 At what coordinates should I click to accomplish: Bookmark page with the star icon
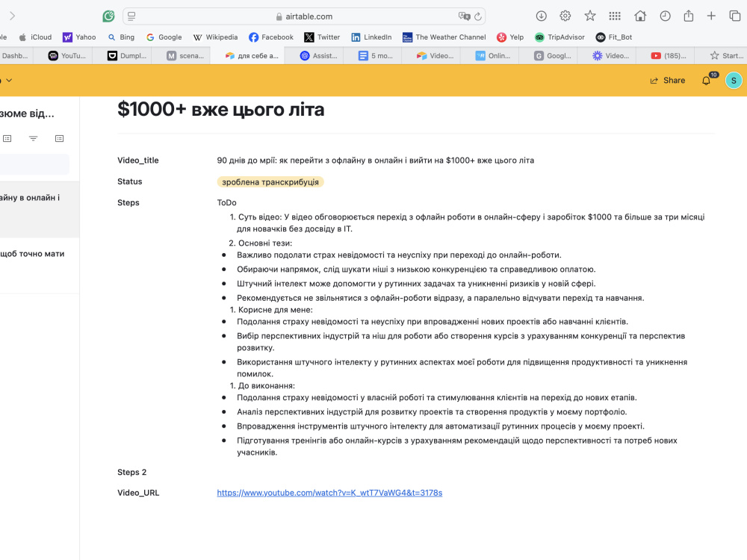590,16
